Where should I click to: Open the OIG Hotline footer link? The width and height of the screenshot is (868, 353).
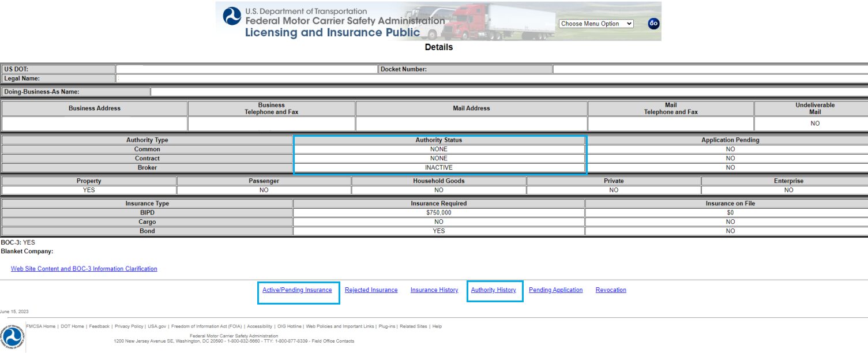pyautogui.click(x=289, y=326)
